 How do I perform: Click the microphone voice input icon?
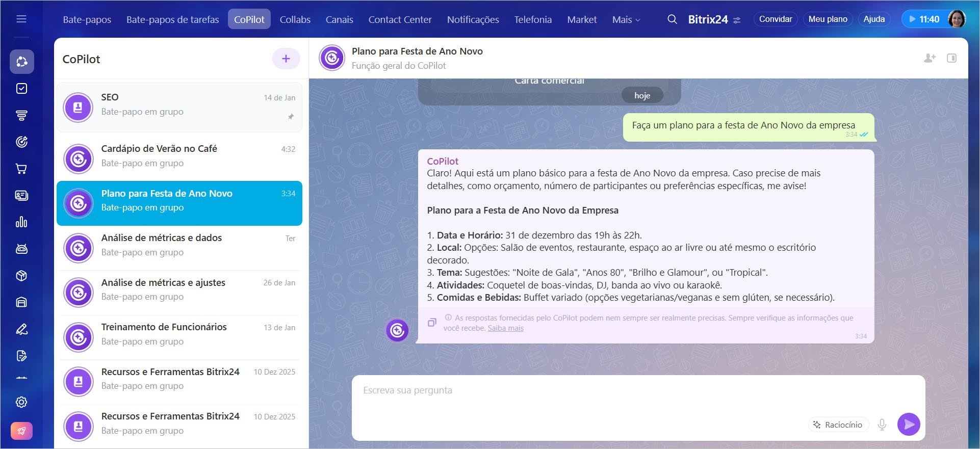[x=882, y=425]
